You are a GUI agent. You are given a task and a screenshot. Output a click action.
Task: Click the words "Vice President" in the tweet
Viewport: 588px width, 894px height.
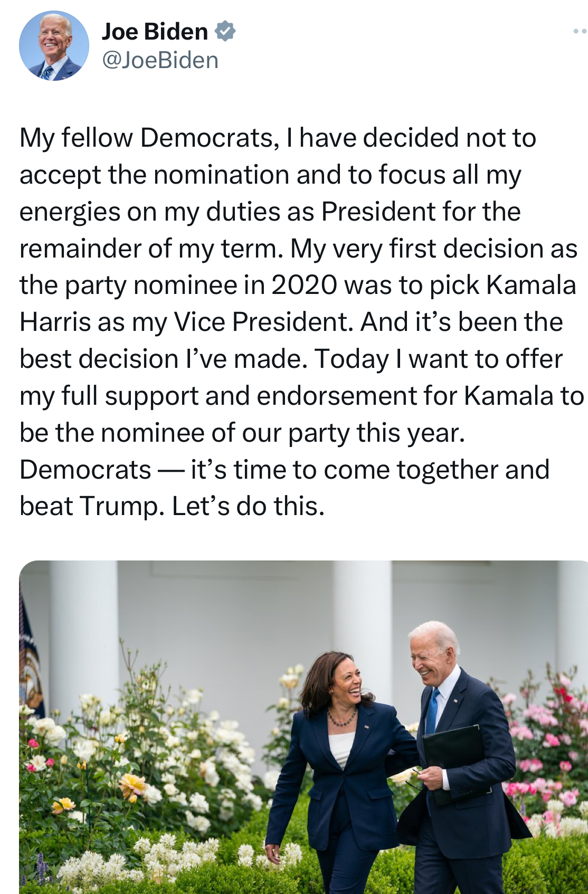click(x=264, y=322)
